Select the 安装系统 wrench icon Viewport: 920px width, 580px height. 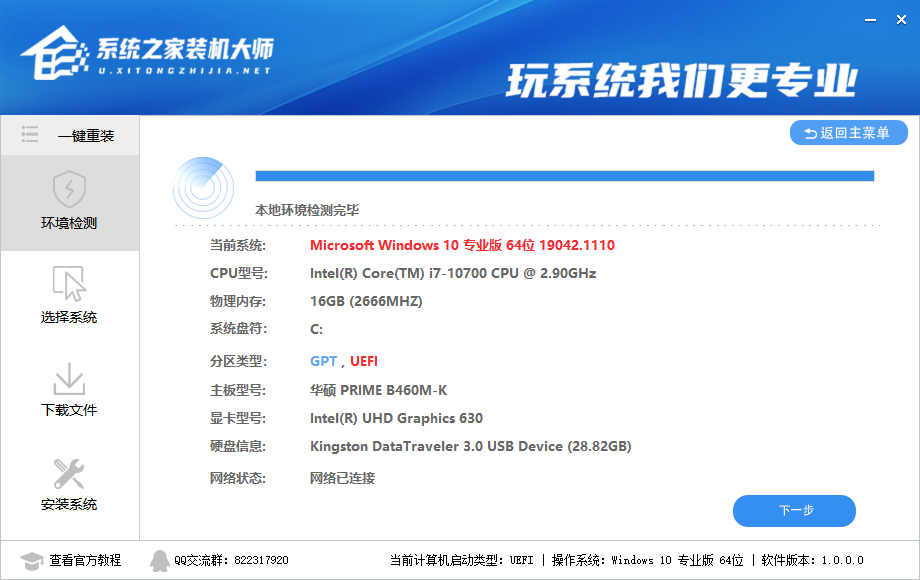[68, 473]
